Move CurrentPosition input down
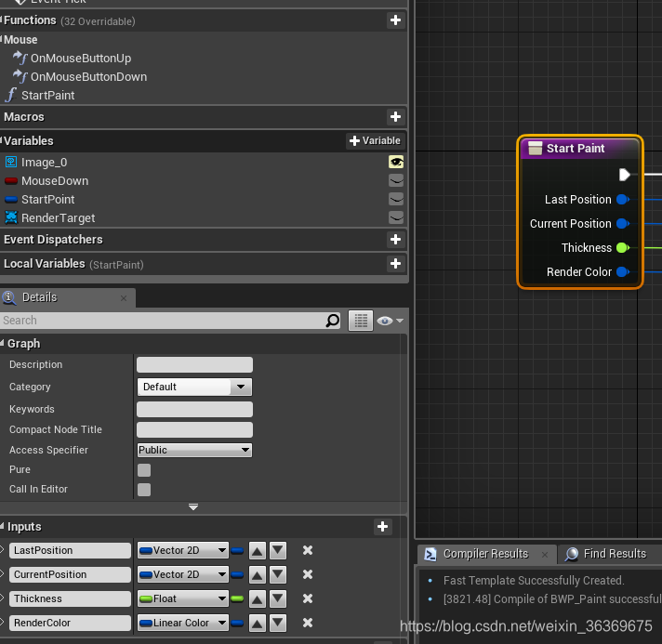This screenshot has width=662, height=644. 278,575
